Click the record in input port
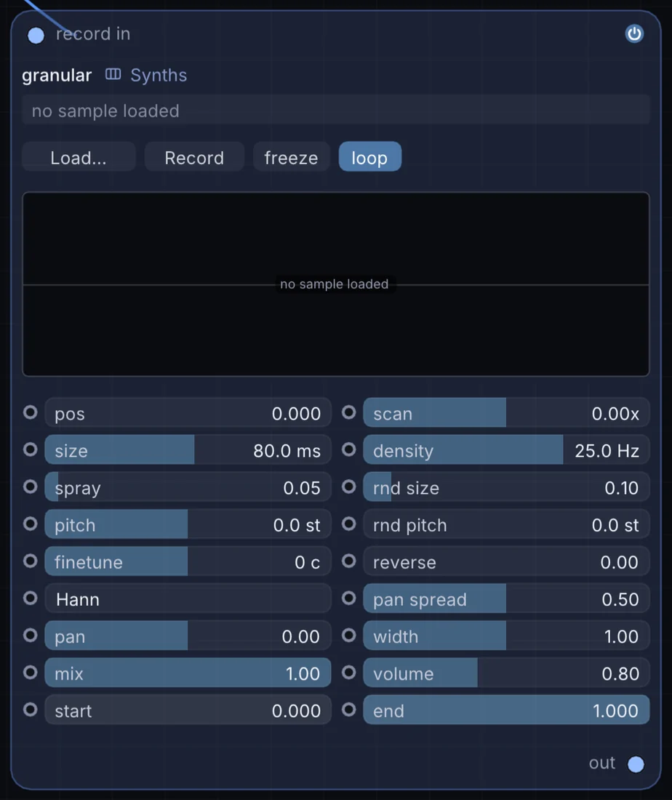The height and width of the screenshot is (800, 672). click(36, 35)
